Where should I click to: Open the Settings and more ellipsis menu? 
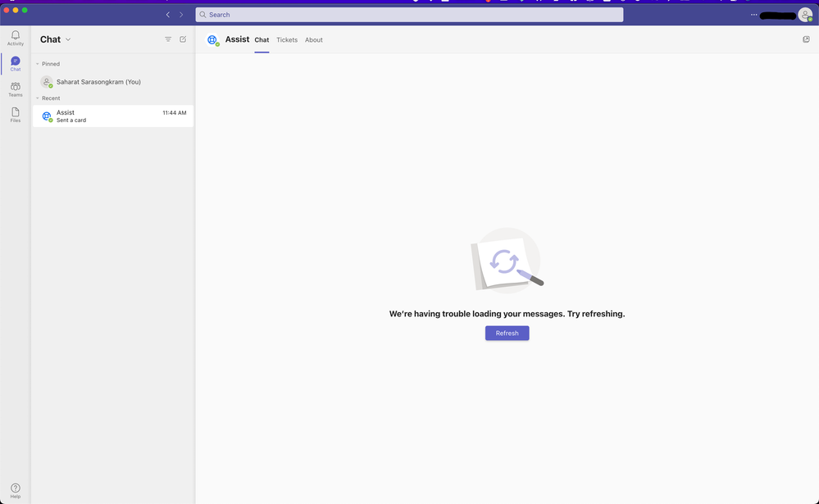[753, 15]
